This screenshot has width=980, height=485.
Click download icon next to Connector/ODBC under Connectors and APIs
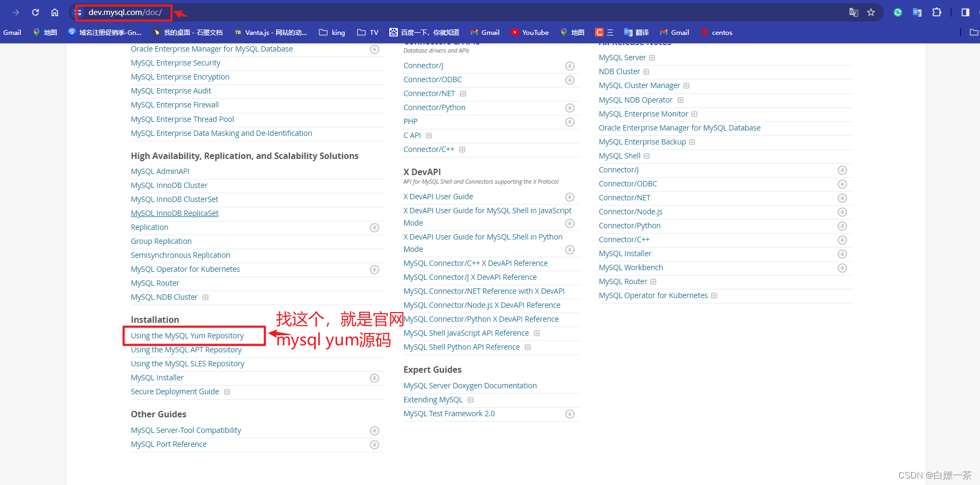[x=570, y=80]
